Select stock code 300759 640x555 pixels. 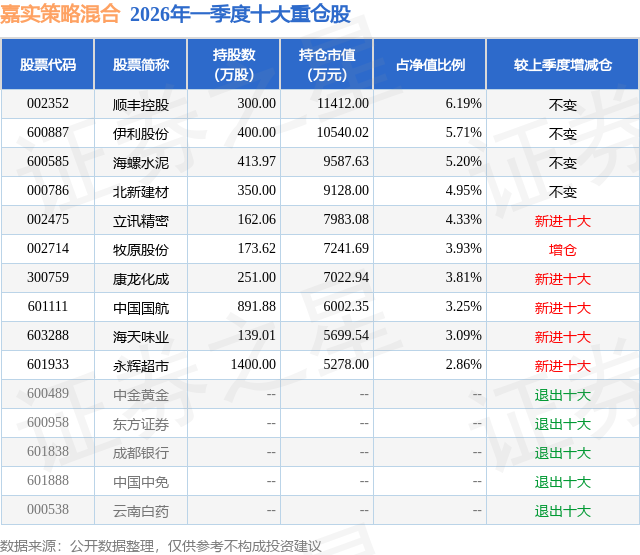[x=48, y=278]
